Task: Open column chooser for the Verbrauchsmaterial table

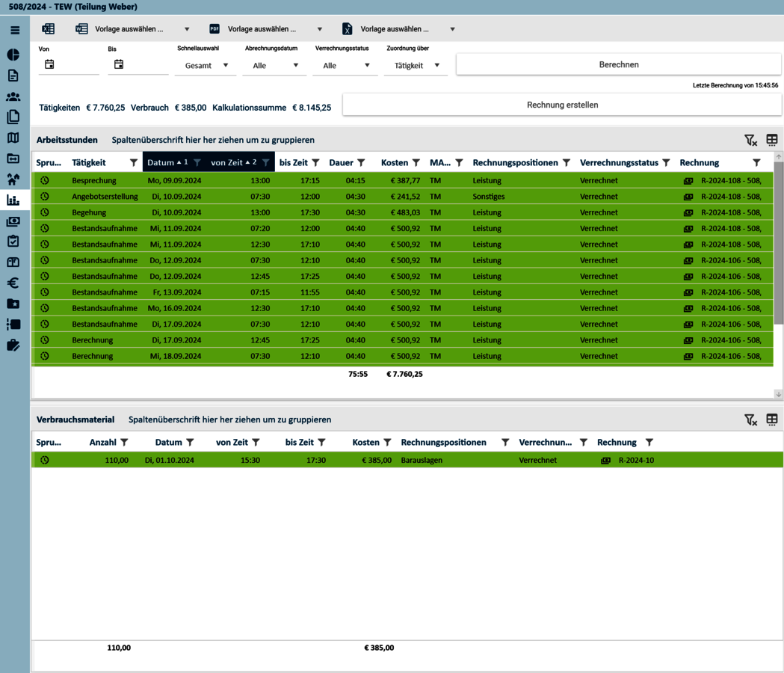Action: click(x=772, y=420)
